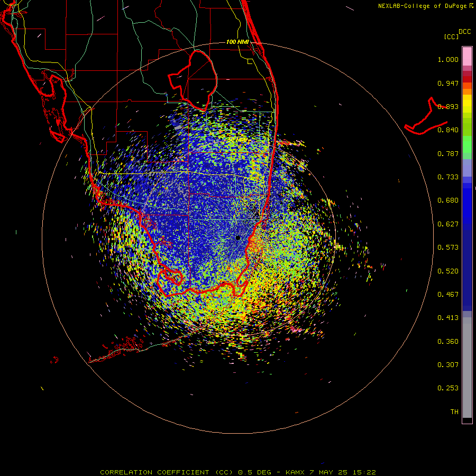The width and height of the screenshot is (476, 476).
Task: Select the 0.787 scale value
Action: (x=448, y=153)
